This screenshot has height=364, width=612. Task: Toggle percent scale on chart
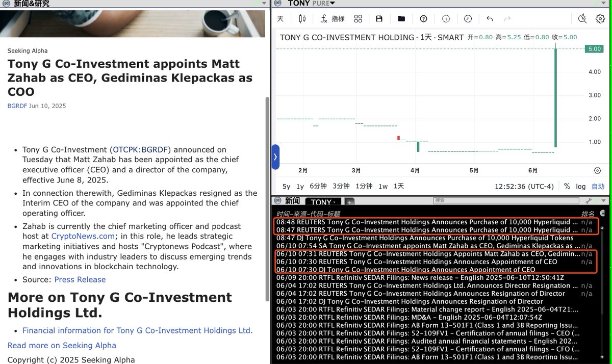pos(567,187)
